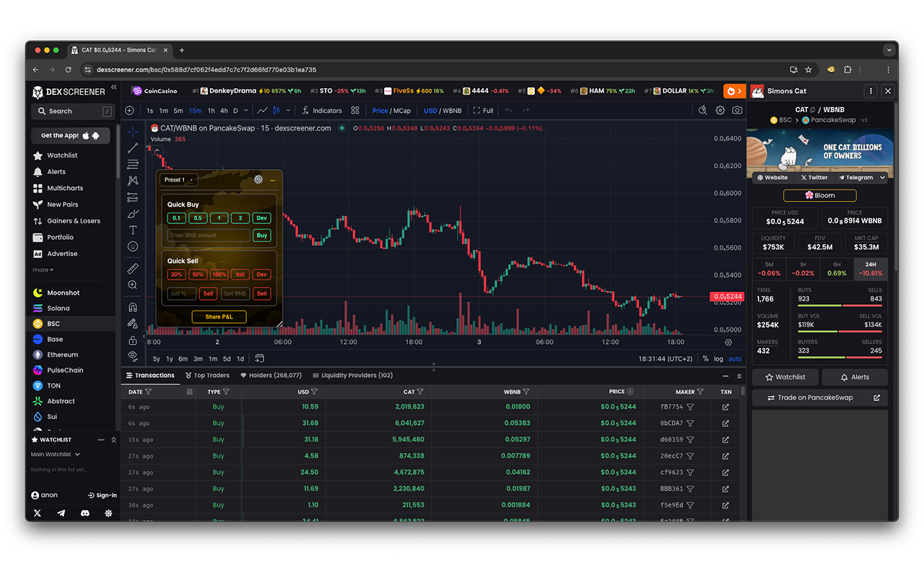Open the Bloom trading bot button
Image resolution: width=924 pixels, height=578 pixels.
coord(820,195)
